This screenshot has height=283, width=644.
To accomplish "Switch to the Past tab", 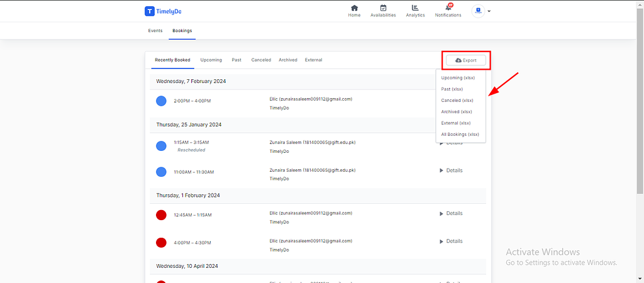I will [236, 60].
